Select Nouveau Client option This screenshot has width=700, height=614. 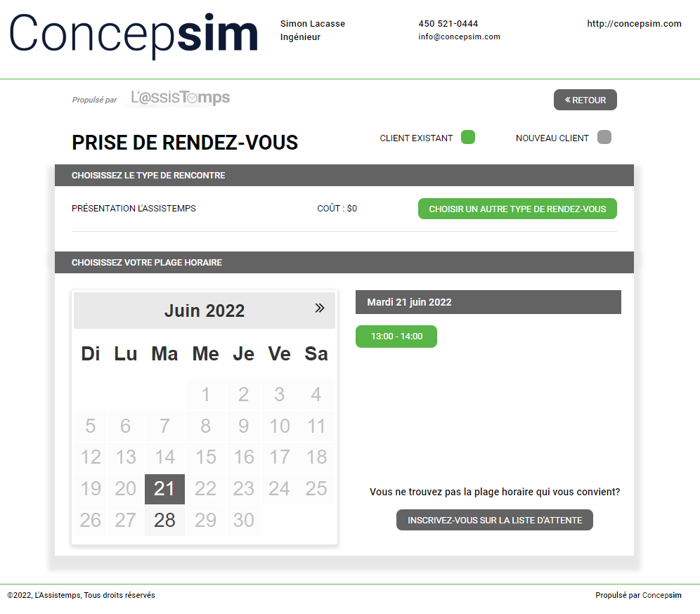(604, 138)
